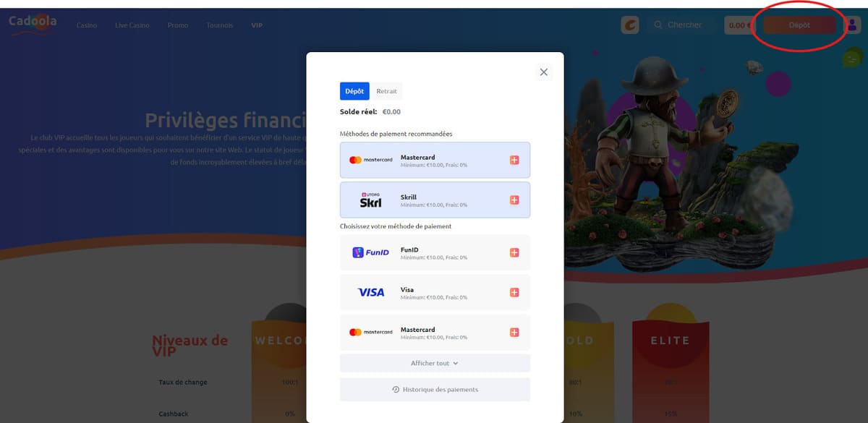This screenshot has height=423, width=868.
Task: Click the plus icon beside Skrill
Action: 514,200
